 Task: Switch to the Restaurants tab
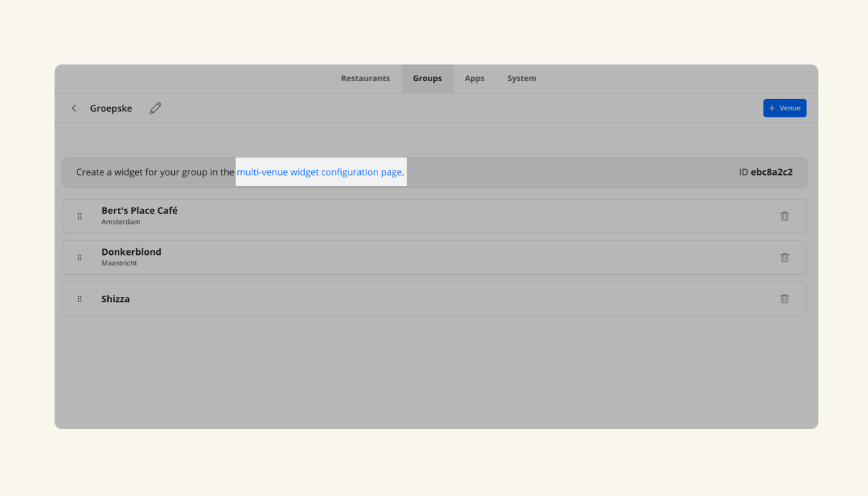point(365,79)
